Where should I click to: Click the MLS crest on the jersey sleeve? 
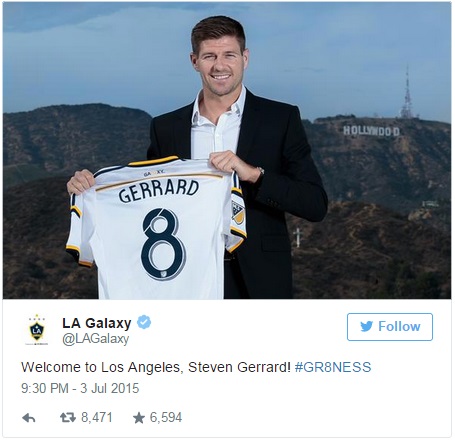pyautogui.click(x=238, y=213)
